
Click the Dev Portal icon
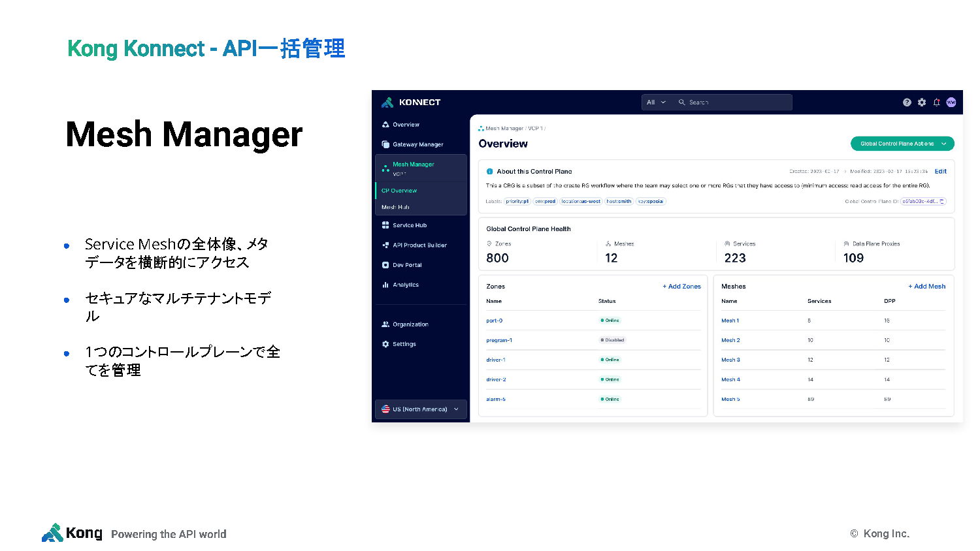(385, 265)
